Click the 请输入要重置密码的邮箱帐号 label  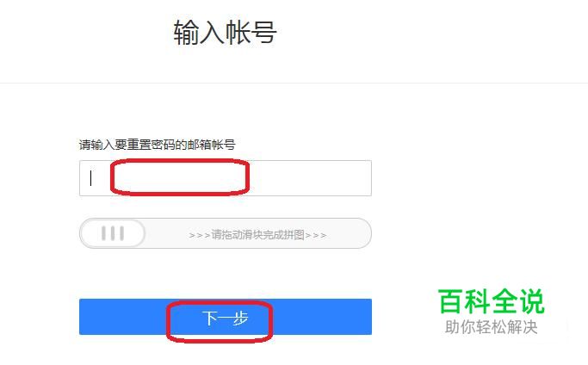158,145
